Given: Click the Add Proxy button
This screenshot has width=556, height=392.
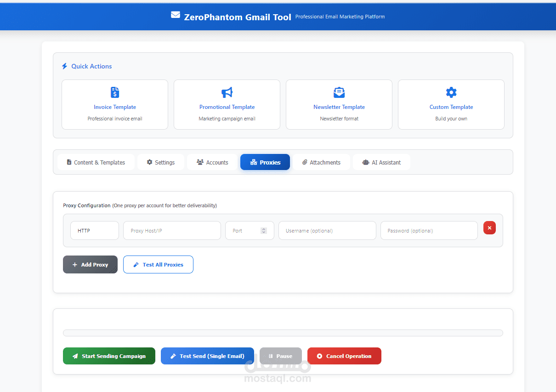Looking at the screenshot, I should [x=90, y=265].
